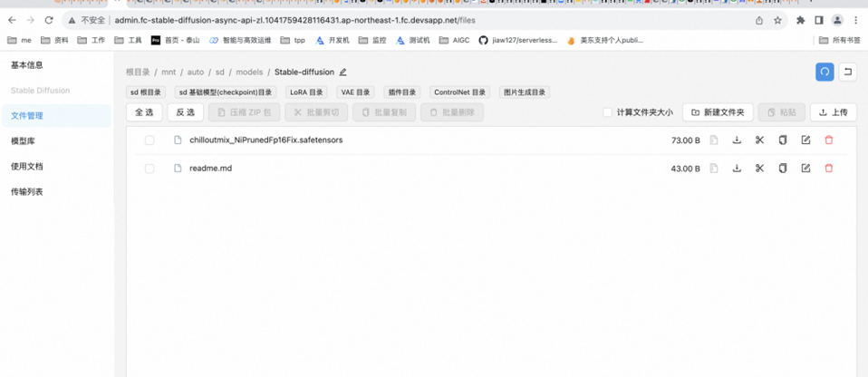868x377 pixels.
Task: Click pencil edit icon beside Stable-diffusion path
Action: point(342,72)
